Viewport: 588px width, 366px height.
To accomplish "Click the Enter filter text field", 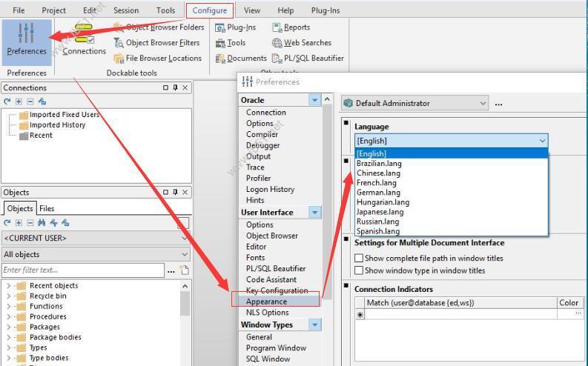I will (x=83, y=270).
